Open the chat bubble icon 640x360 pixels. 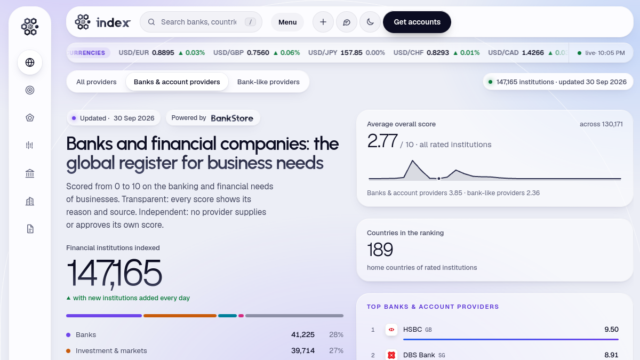[x=347, y=22]
